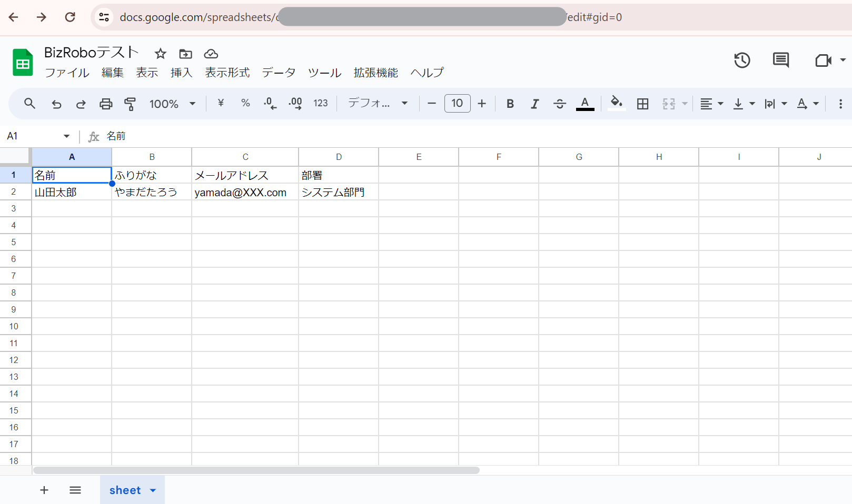Open the all sheets list icon
Image resolution: width=852 pixels, height=504 pixels.
(75, 490)
